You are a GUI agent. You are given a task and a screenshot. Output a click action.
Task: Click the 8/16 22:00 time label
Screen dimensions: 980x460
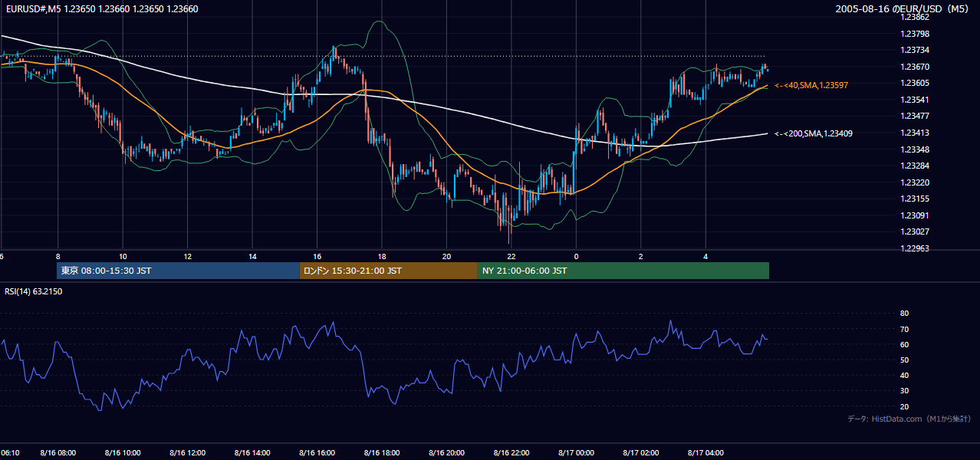tap(511, 453)
